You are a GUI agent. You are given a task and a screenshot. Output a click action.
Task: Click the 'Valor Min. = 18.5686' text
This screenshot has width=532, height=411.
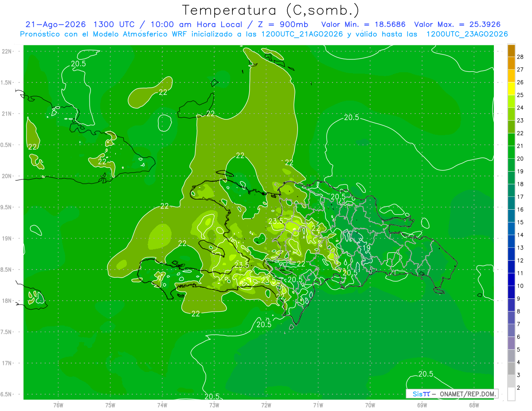pos(364,25)
